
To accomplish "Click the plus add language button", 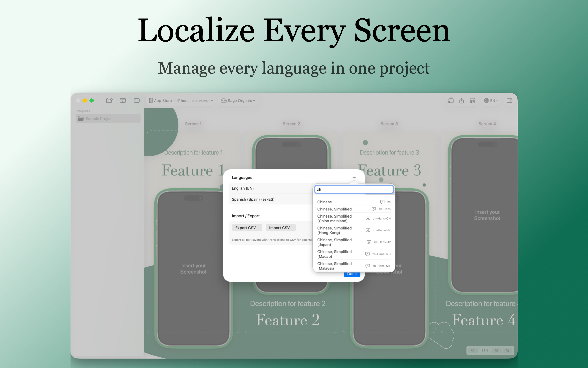I will coord(354,178).
